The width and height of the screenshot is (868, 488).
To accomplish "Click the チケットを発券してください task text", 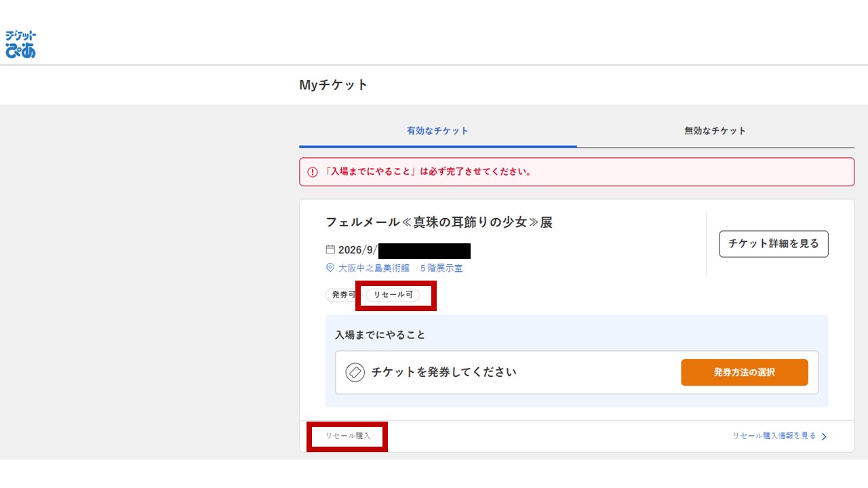I will (x=443, y=372).
